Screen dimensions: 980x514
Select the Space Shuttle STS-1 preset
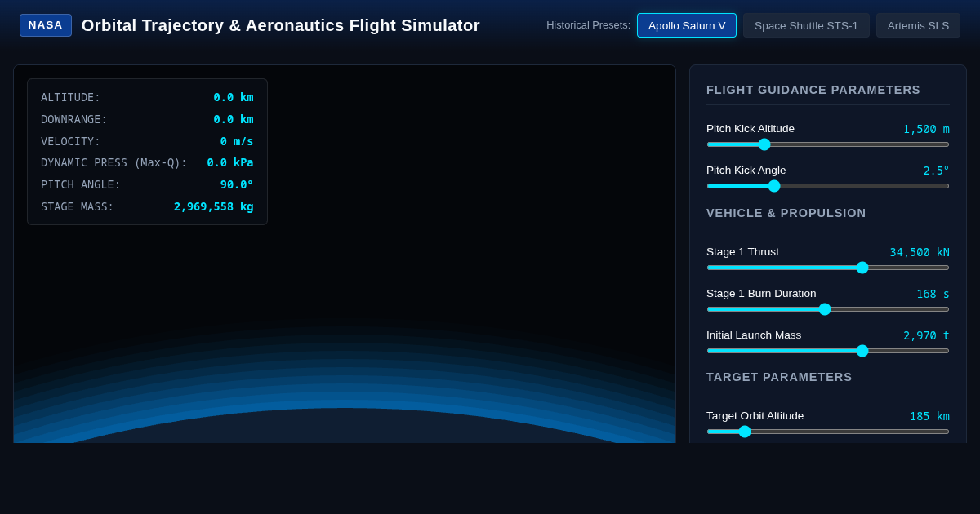click(x=806, y=25)
